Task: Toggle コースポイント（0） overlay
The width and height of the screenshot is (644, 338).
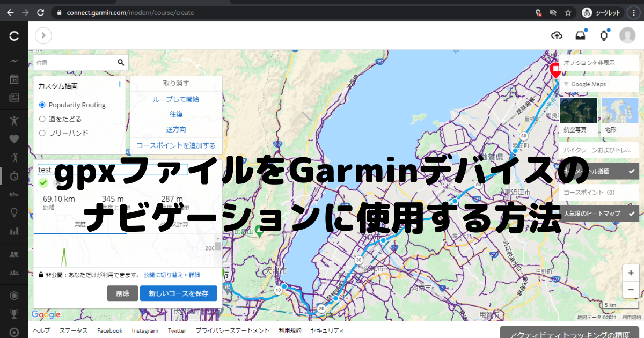Action: tap(599, 192)
